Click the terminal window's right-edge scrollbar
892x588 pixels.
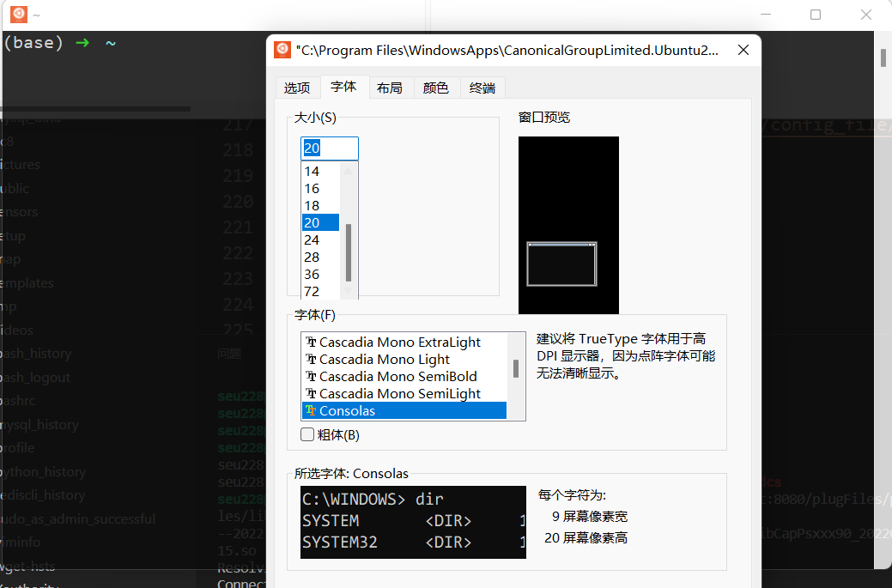coord(882,58)
